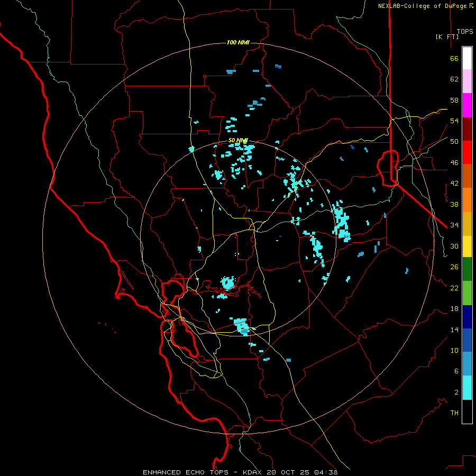Click the 38 legend scale value
Screen dimensions: 476x476
[x=454, y=204]
